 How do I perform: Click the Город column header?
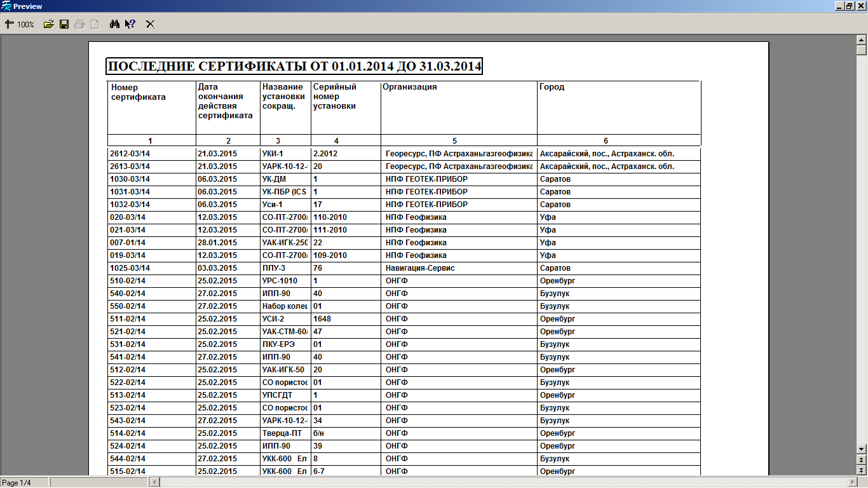point(552,87)
